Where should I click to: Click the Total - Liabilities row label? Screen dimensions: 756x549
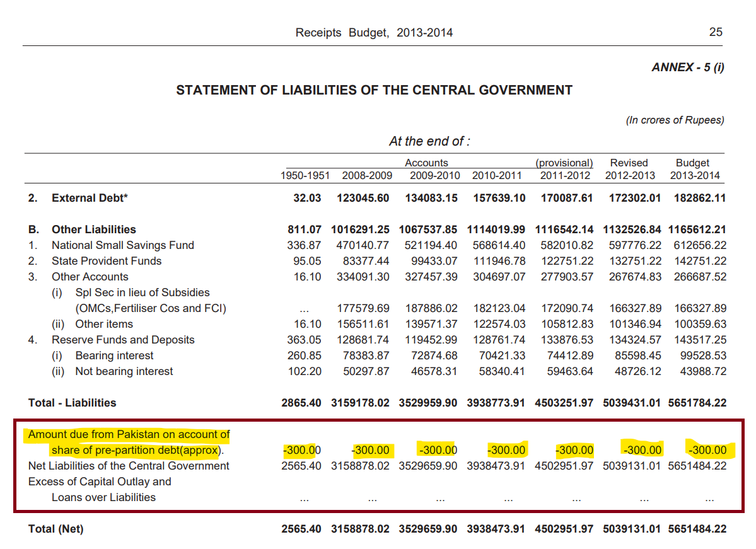pos(73,403)
